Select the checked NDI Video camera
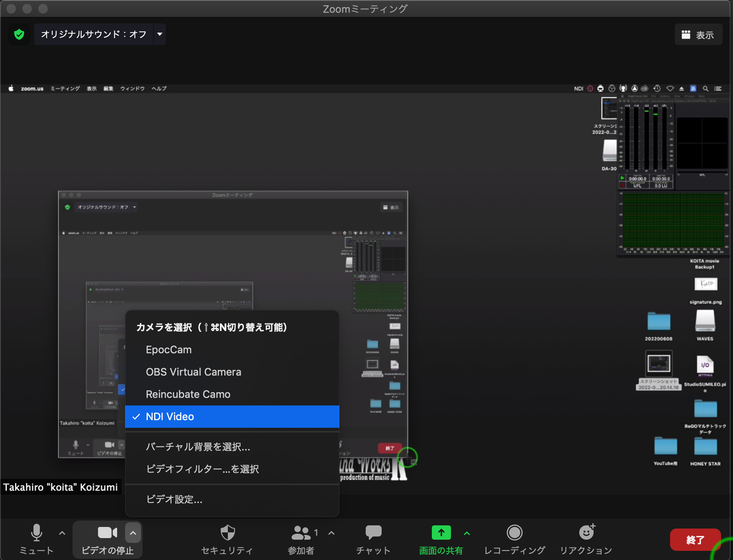 232,417
